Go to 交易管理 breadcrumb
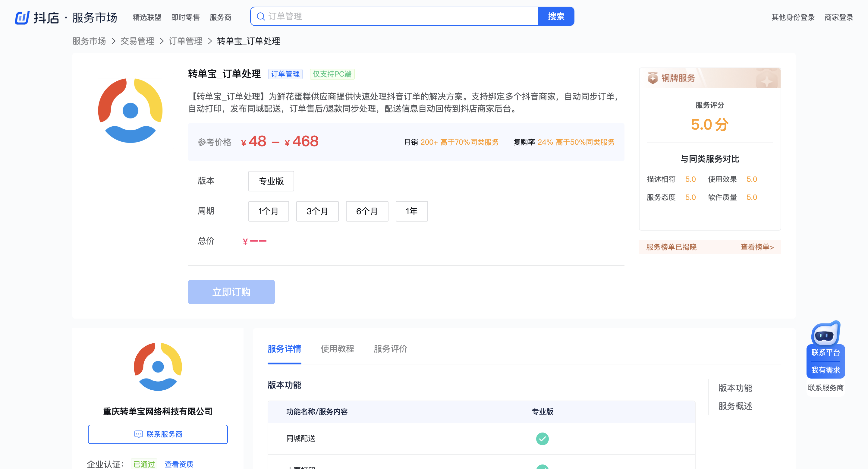Viewport: 868px width, 469px height. tap(137, 41)
